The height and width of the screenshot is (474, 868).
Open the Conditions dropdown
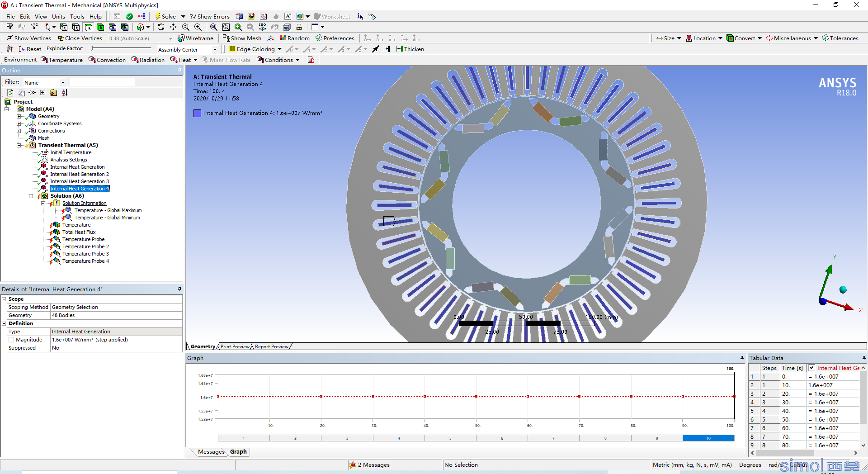coord(297,60)
